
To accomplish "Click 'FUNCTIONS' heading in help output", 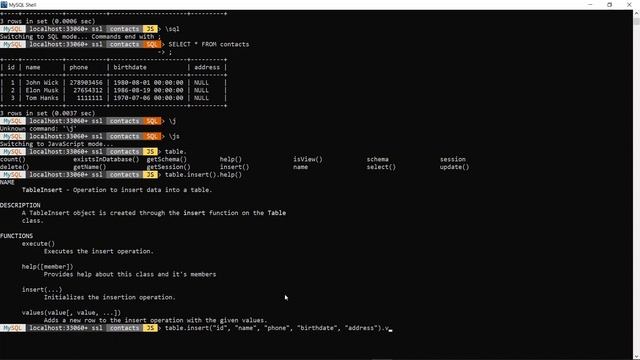I will point(16,236).
